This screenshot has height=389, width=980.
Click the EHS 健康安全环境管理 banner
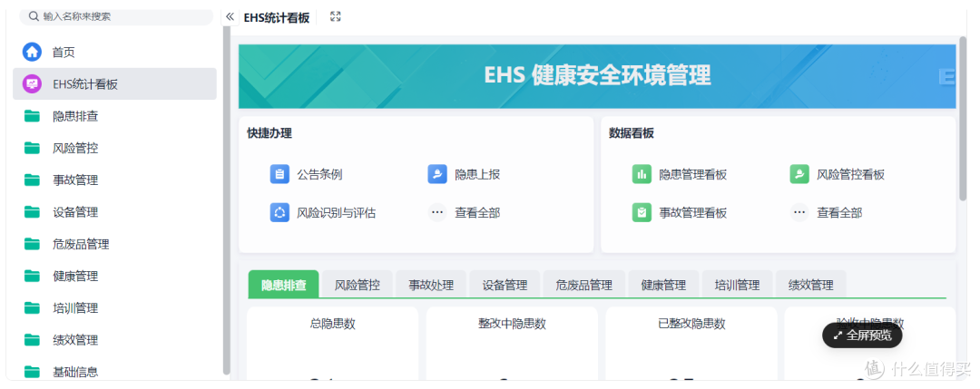click(597, 76)
